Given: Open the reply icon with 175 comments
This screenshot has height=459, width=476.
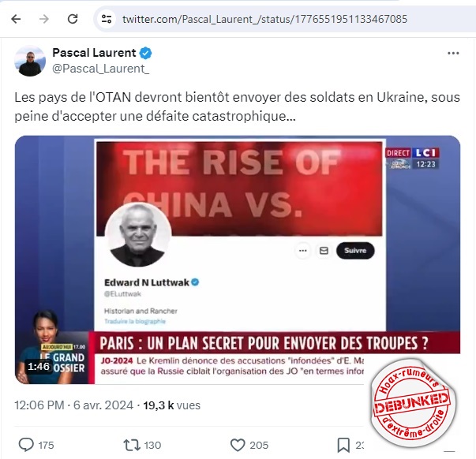Looking at the screenshot, I should coord(26,445).
